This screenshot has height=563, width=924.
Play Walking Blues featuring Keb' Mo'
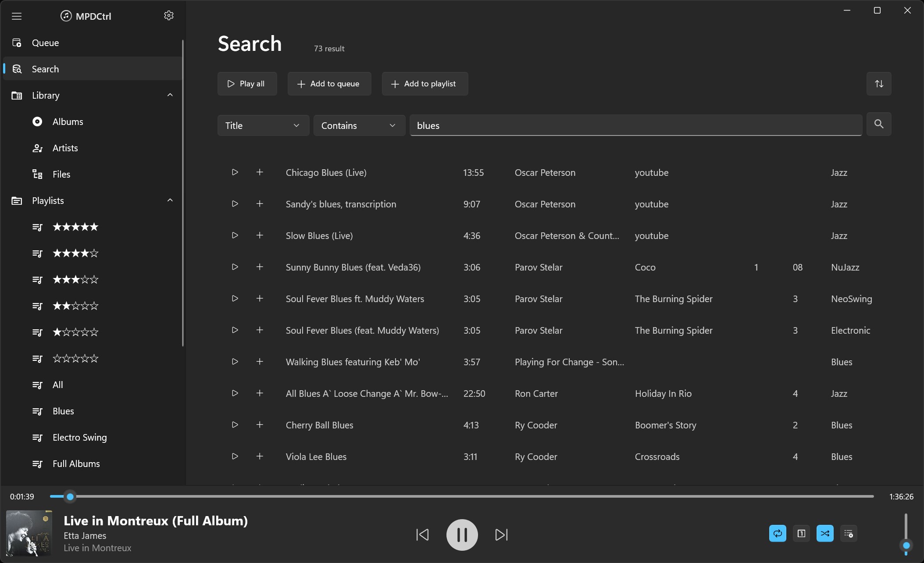pyautogui.click(x=235, y=362)
